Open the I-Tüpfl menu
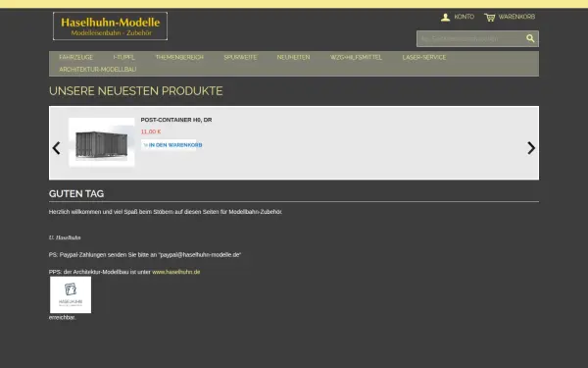Screen dimensions: 588x368 [124, 58]
